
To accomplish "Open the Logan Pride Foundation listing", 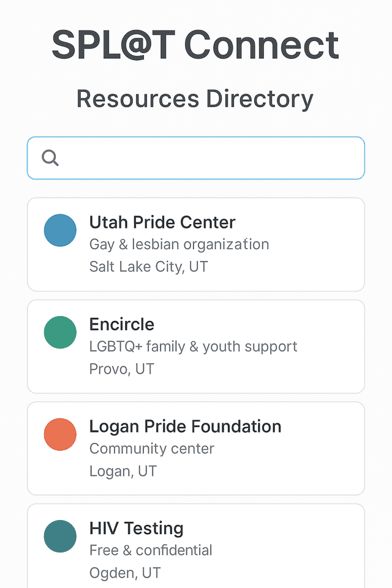I will click(196, 448).
